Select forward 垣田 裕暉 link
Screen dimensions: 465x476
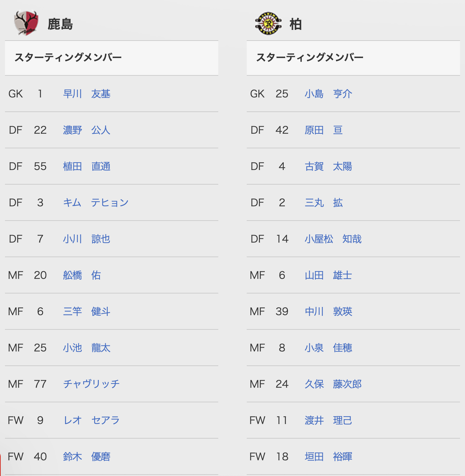[x=328, y=457]
